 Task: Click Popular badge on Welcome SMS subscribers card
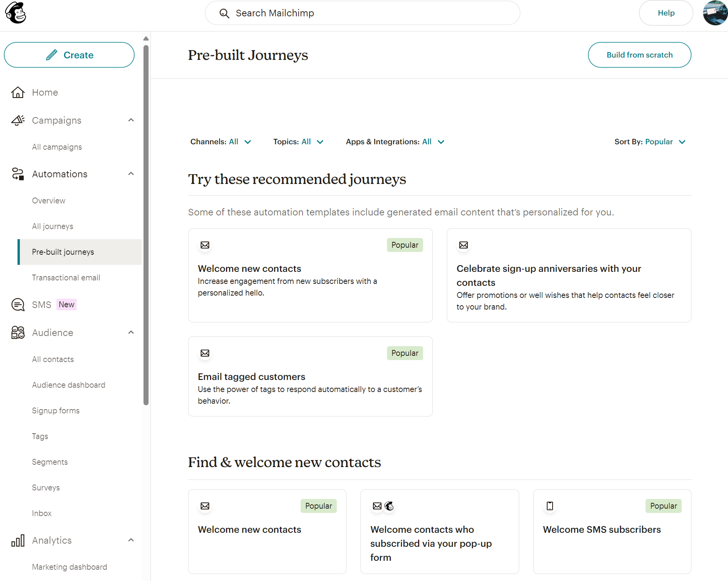coord(663,506)
